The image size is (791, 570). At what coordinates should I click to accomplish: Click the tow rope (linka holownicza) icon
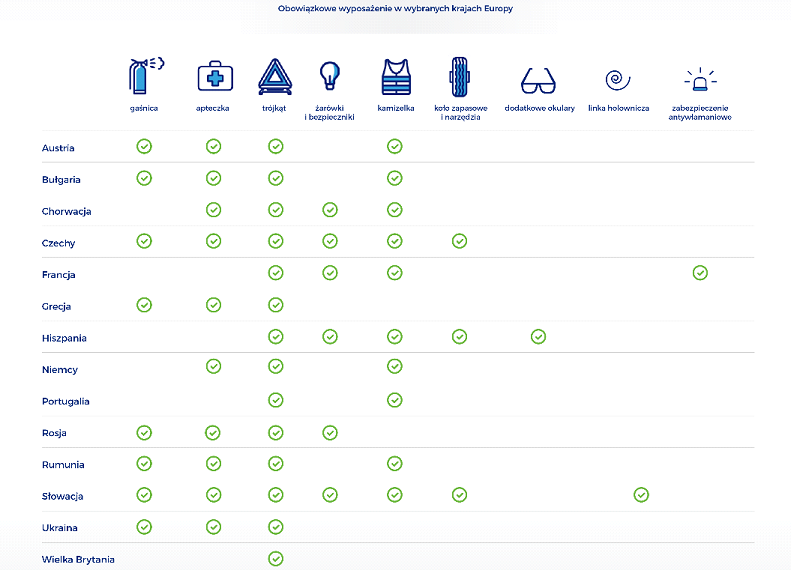[618, 79]
